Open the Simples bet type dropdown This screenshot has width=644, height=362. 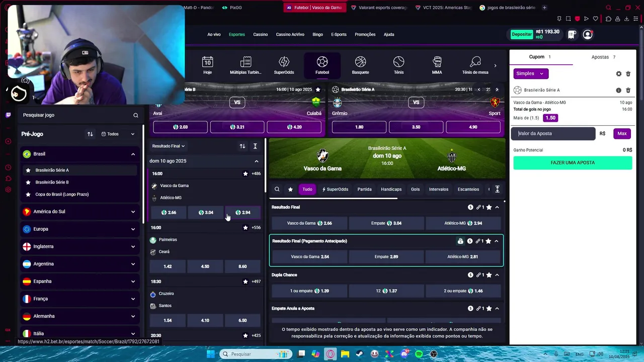point(531,73)
